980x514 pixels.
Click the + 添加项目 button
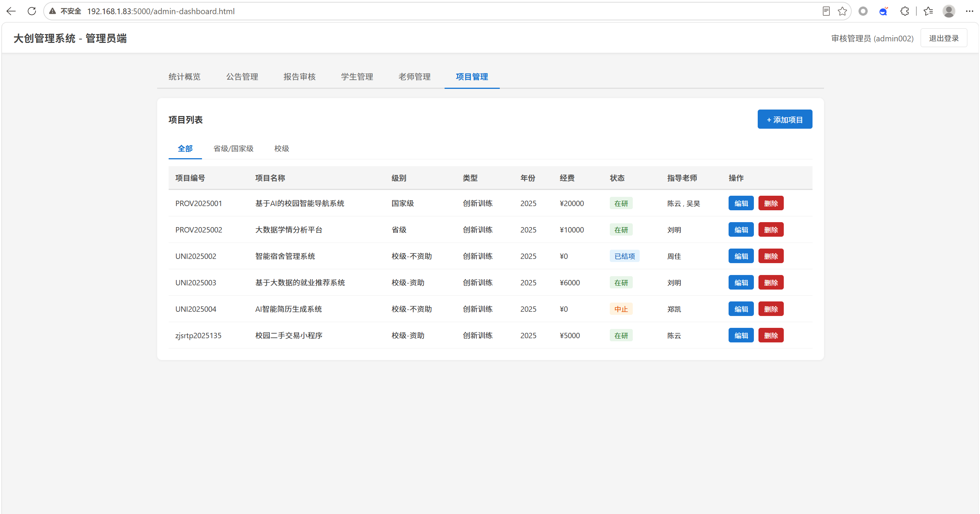785,119
